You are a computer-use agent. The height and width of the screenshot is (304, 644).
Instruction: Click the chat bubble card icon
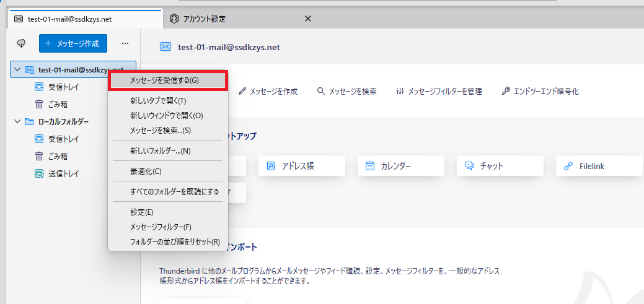(469, 166)
